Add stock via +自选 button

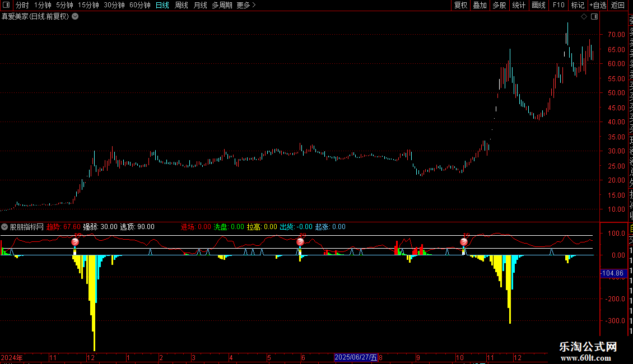(x=598, y=5)
